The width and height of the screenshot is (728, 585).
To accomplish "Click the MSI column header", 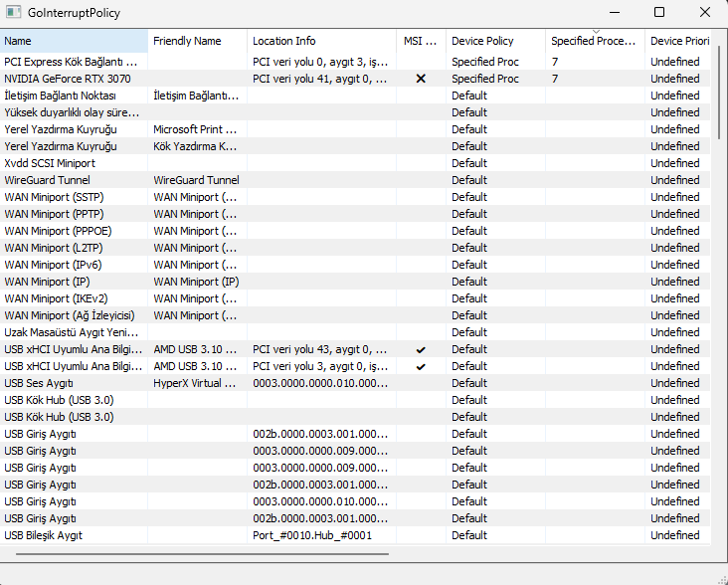I will [x=420, y=41].
